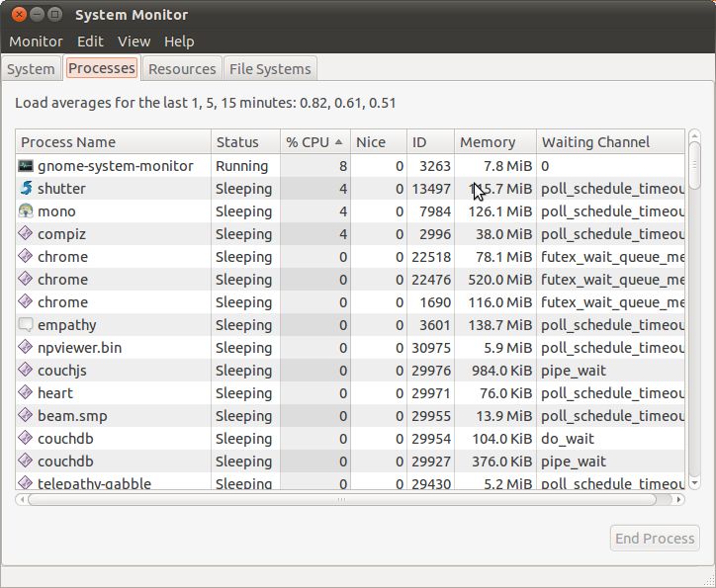Click the compiz process icon
716x588 pixels.
tap(25, 233)
